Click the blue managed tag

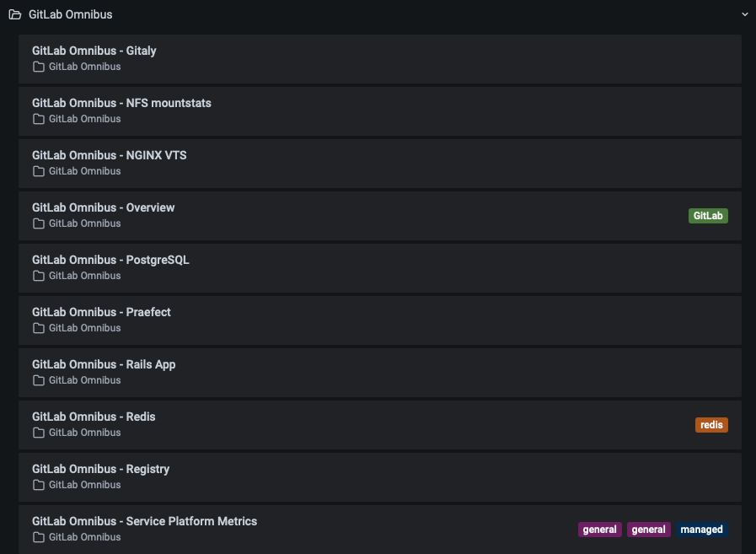click(701, 530)
